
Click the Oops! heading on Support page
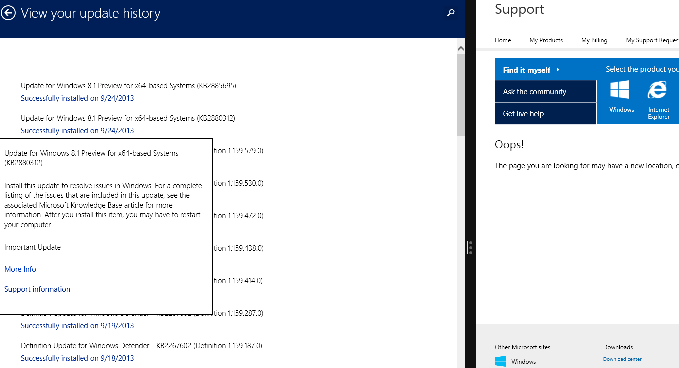509,144
